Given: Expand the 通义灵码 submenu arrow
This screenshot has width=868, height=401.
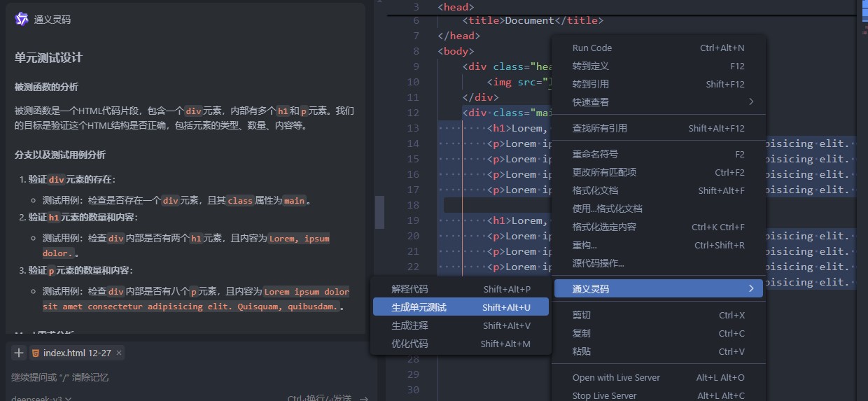Looking at the screenshot, I should point(751,288).
